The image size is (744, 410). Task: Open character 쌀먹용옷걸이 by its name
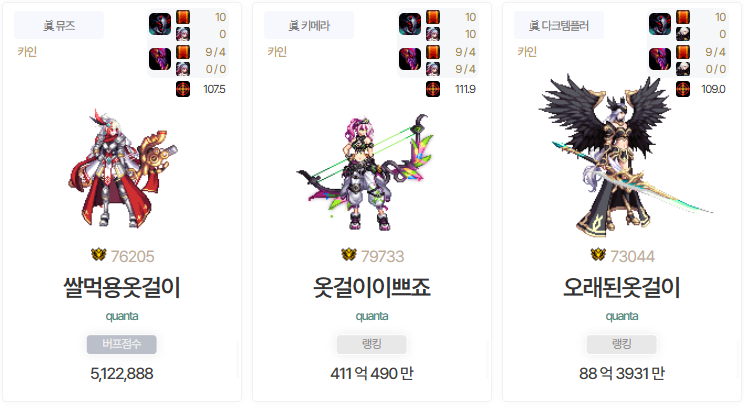coord(122,287)
